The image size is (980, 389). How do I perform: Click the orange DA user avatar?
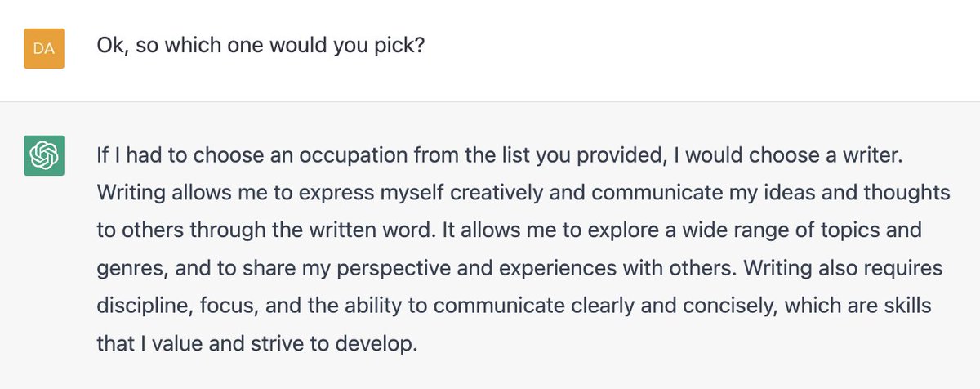tap(44, 48)
